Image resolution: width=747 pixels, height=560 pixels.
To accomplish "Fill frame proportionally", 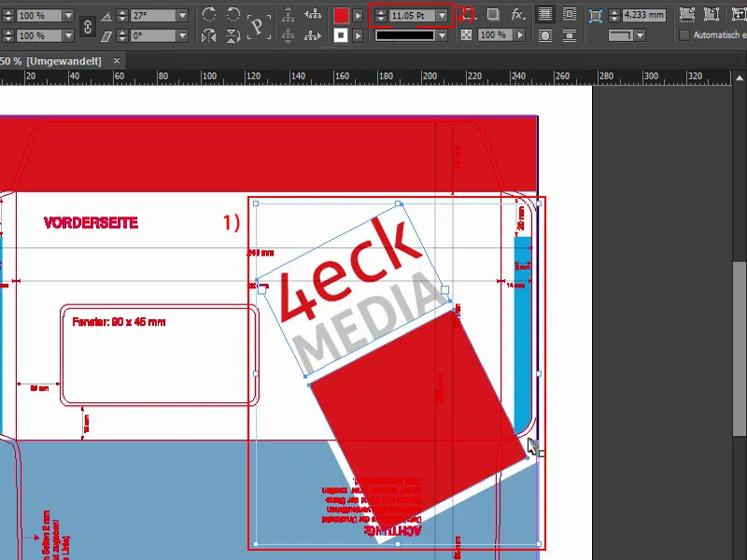I will point(686,15).
